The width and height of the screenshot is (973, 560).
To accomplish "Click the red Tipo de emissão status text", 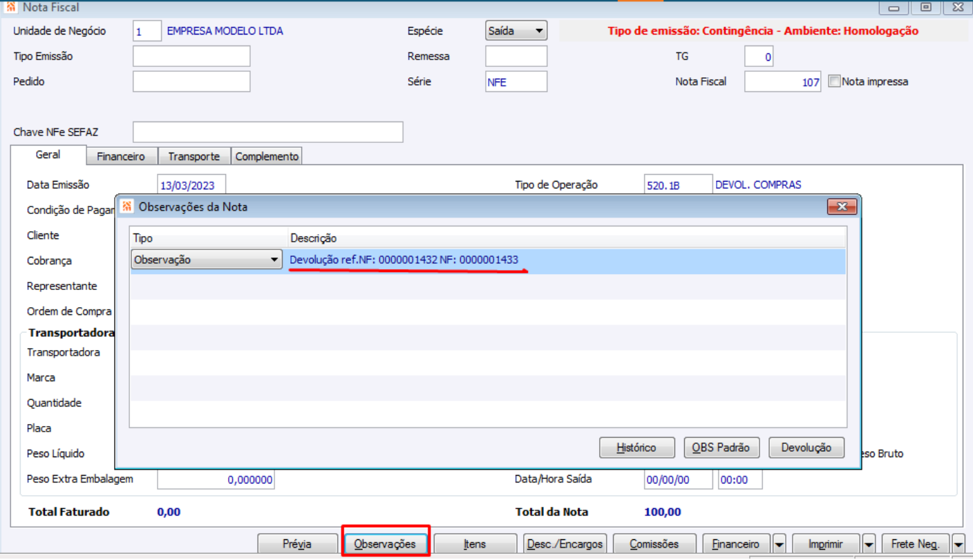I will (763, 31).
